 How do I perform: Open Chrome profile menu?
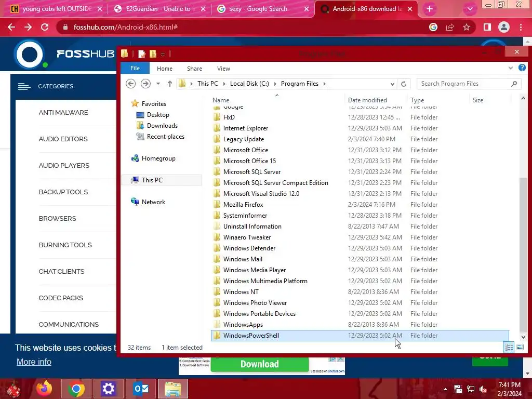click(x=504, y=27)
